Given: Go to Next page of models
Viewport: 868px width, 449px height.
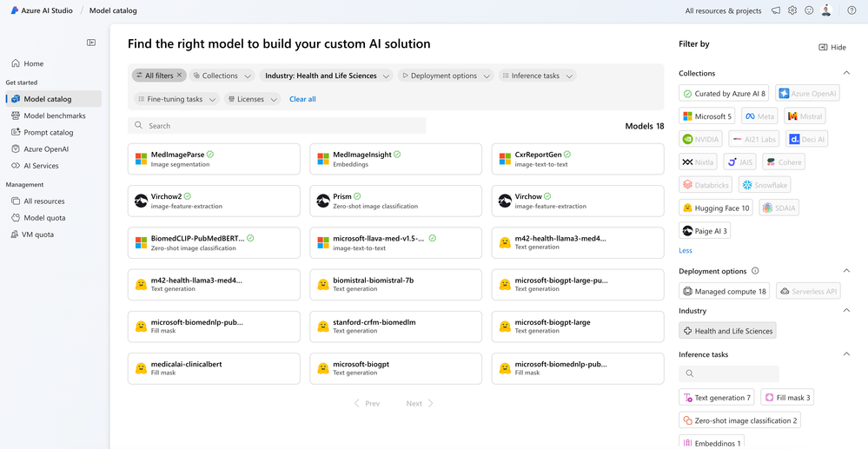Looking at the screenshot, I should (x=420, y=404).
